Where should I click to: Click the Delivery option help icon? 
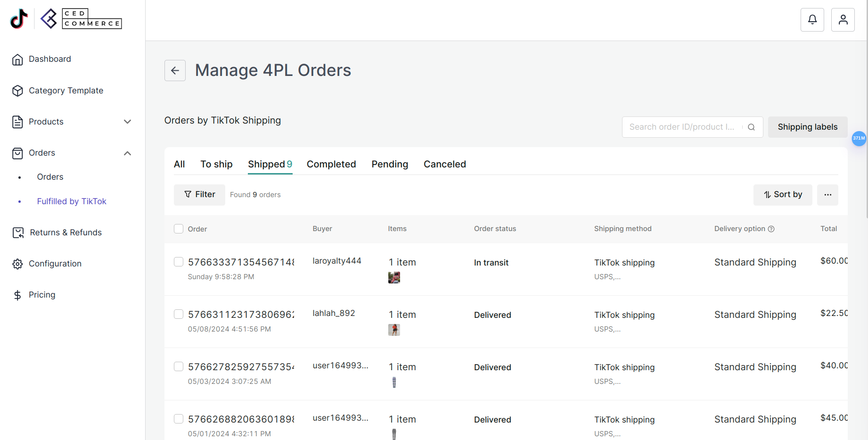point(771,229)
